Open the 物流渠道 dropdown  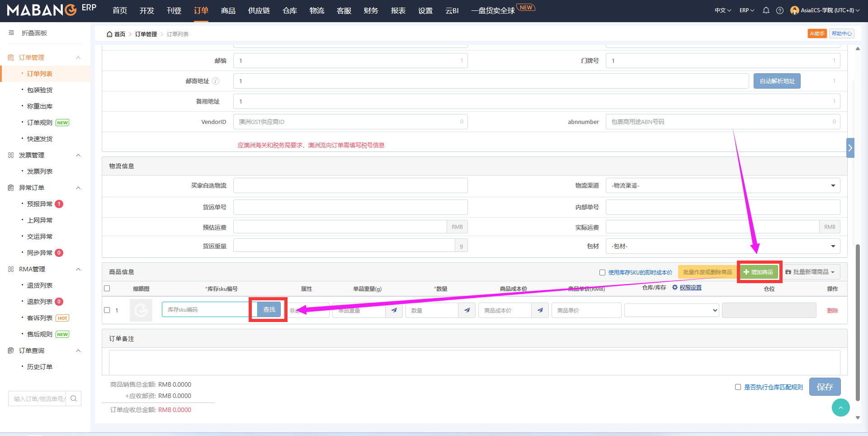pos(722,185)
